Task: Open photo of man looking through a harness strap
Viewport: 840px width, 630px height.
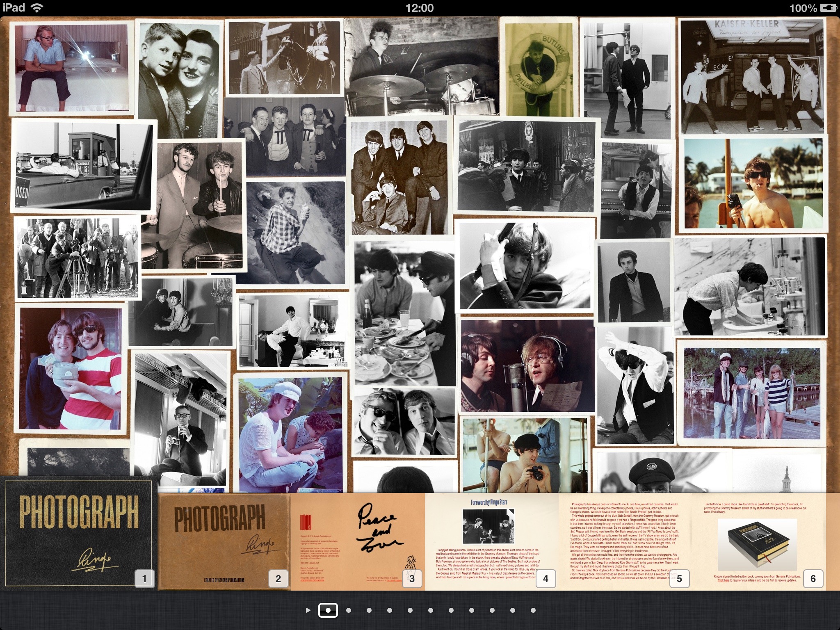Action: [x=526, y=266]
